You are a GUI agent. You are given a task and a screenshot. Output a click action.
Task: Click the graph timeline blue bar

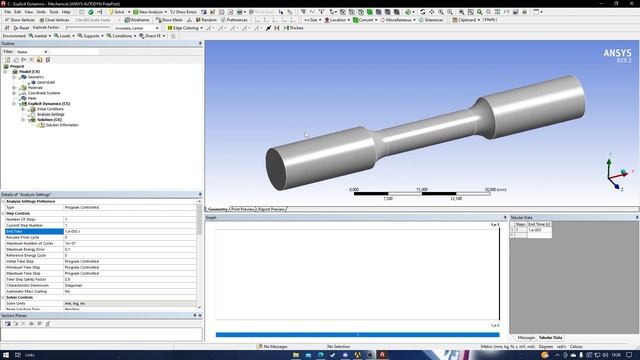pyautogui.click(x=357, y=335)
